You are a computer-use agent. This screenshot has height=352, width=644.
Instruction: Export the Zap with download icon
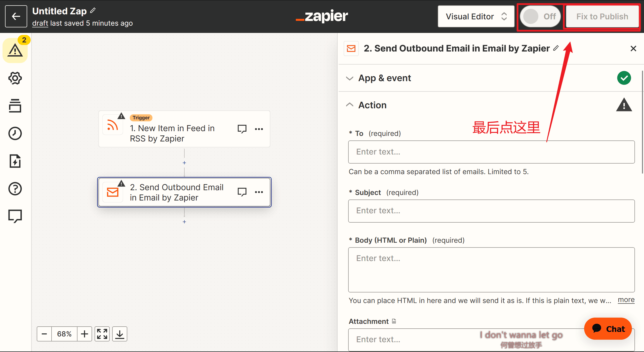pos(120,334)
